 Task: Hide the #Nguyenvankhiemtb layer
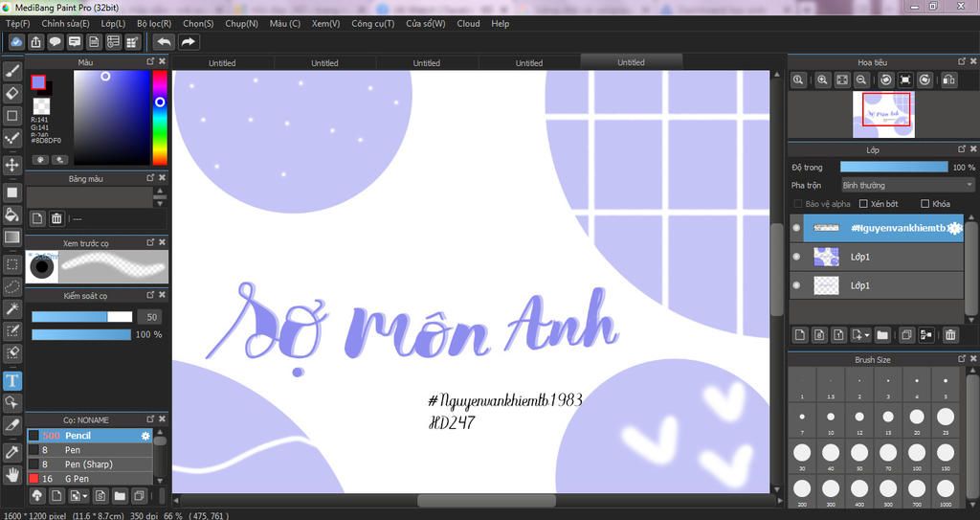coord(796,228)
